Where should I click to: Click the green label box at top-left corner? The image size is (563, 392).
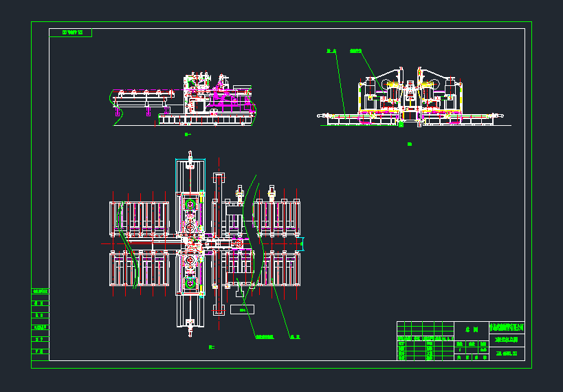[x=71, y=32]
